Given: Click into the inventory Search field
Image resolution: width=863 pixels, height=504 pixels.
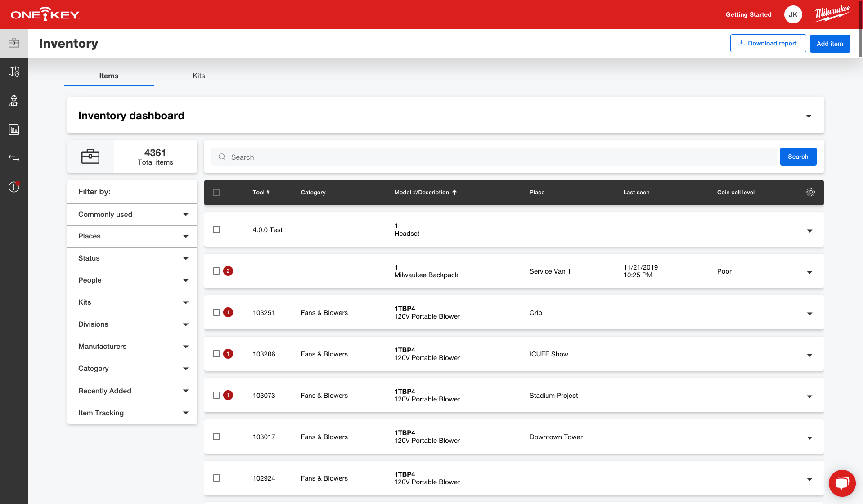Looking at the screenshot, I should click(495, 157).
